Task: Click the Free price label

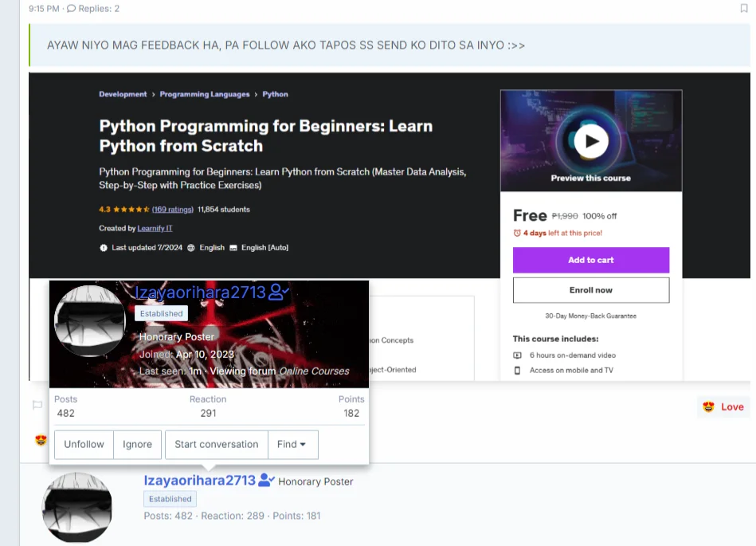Action: click(x=530, y=215)
